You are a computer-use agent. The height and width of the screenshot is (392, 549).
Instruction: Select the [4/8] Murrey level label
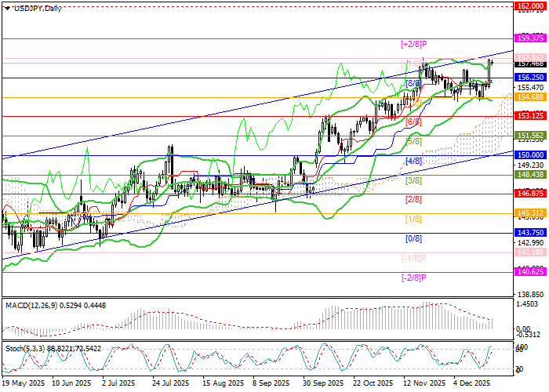click(x=414, y=161)
